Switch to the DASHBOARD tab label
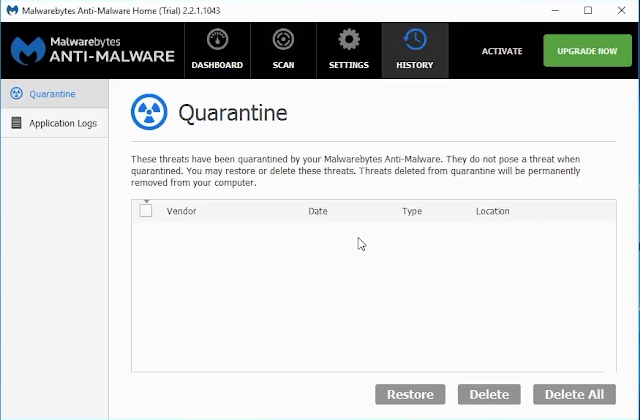640x420 pixels. pos(217,65)
